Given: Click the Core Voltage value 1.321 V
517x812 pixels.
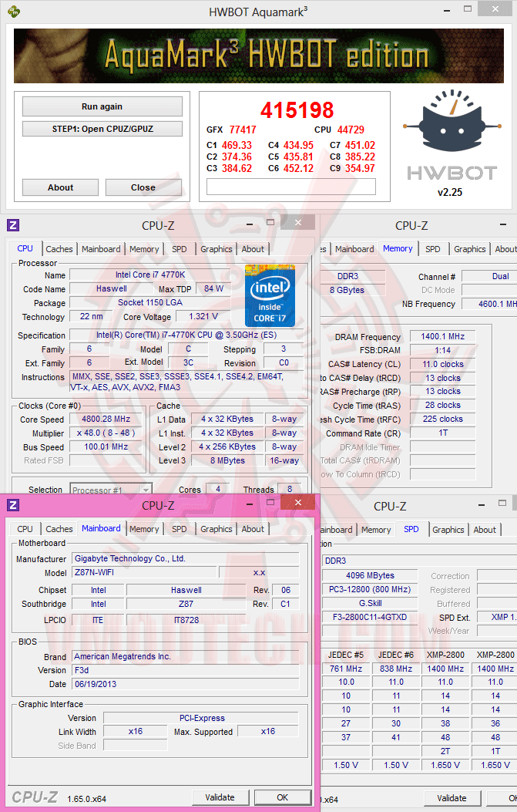Looking at the screenshot, I should pyautogui.click(x=203, y=316).
